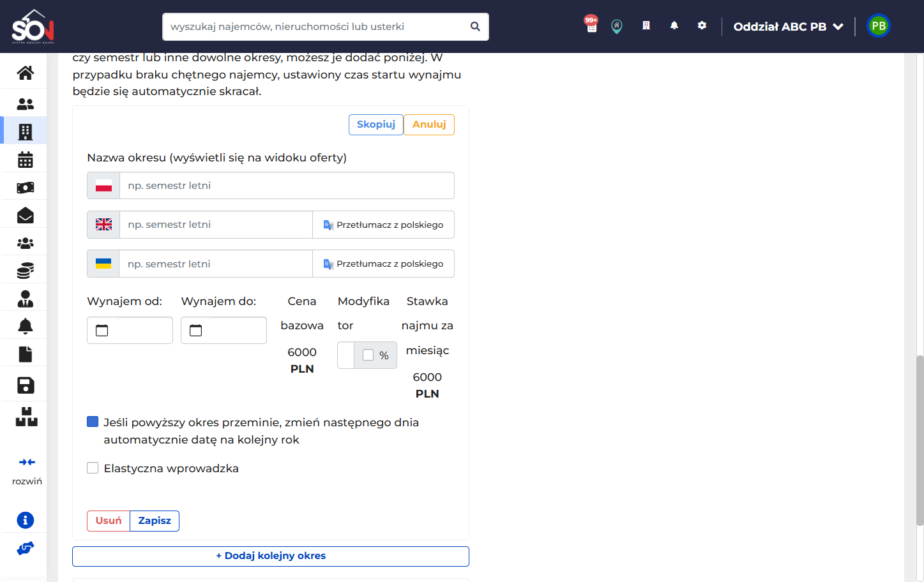
Task: Translate Ukrainian name with Przetłumacz z polskiego
Action: (x=383, y=264)
